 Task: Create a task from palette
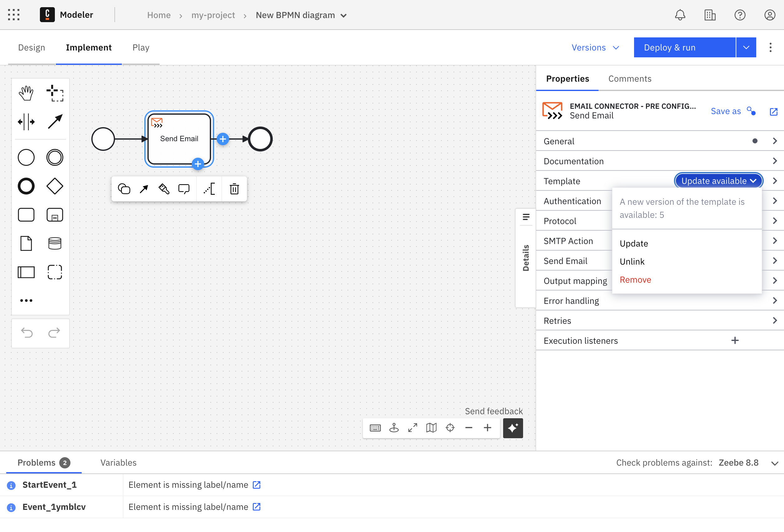tap(26, 215)
